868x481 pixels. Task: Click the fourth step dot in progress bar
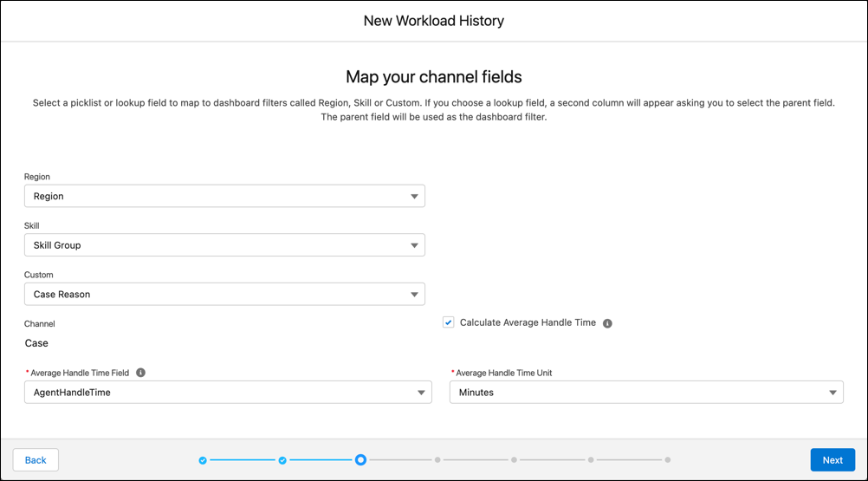[x=437, y=460]
